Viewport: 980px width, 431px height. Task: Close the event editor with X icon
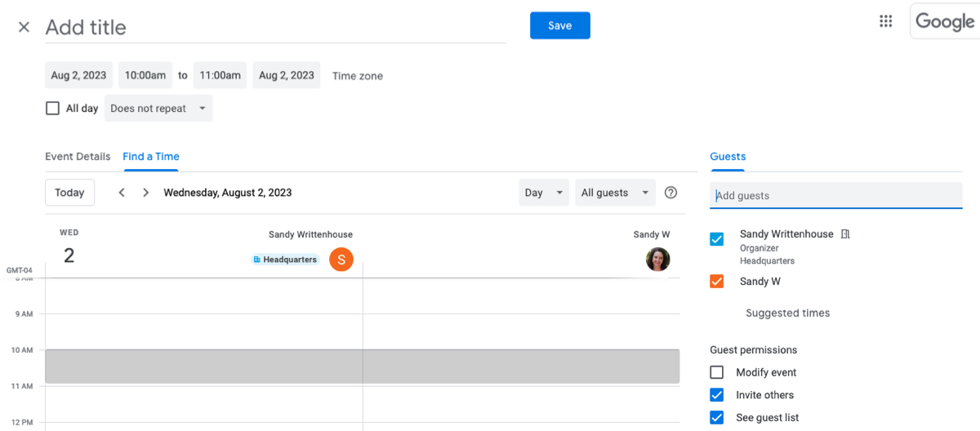pyautogui.click(x=24, y=27)
